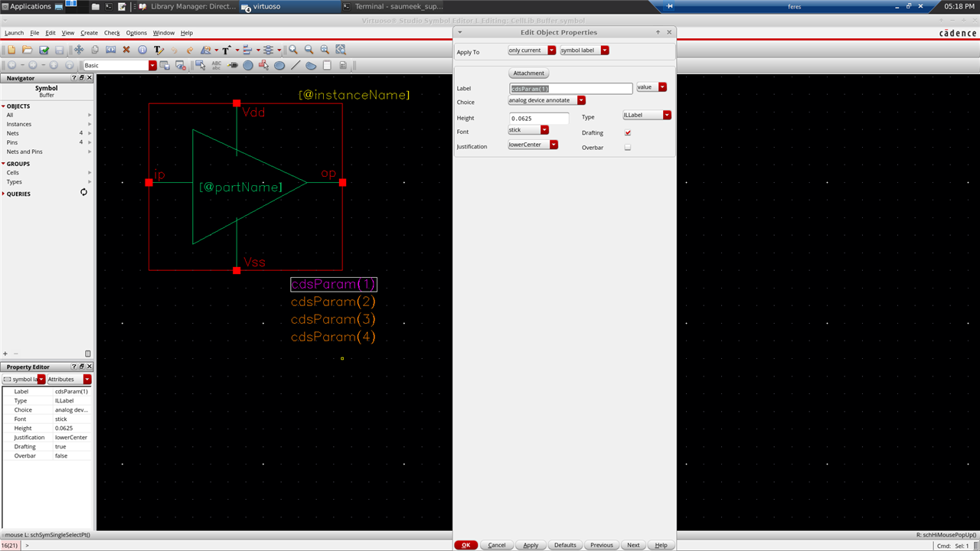Open the Justification 'lowerCenter' dropdown
This screenshot has width=980, height=551.
(533, 145)
